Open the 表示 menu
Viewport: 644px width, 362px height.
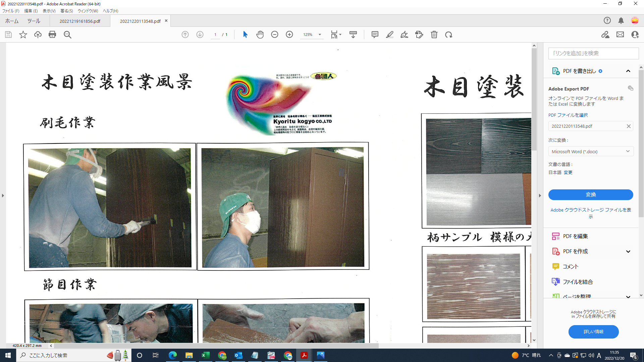tap(49, 11)
